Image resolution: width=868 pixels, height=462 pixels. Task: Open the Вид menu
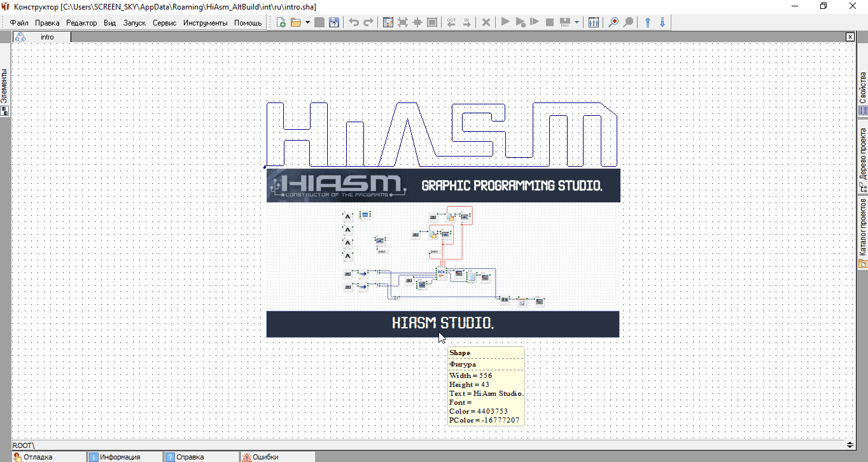pyautogui.click(x=109, y=23)
